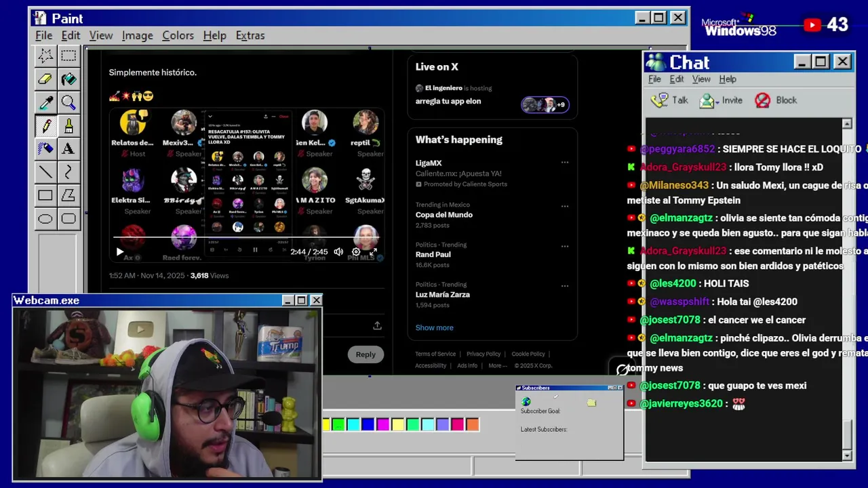This screenshot has width=868, height=488.
Task: Open more options for Copa del Mundo trend
Action: pos(565,206)
